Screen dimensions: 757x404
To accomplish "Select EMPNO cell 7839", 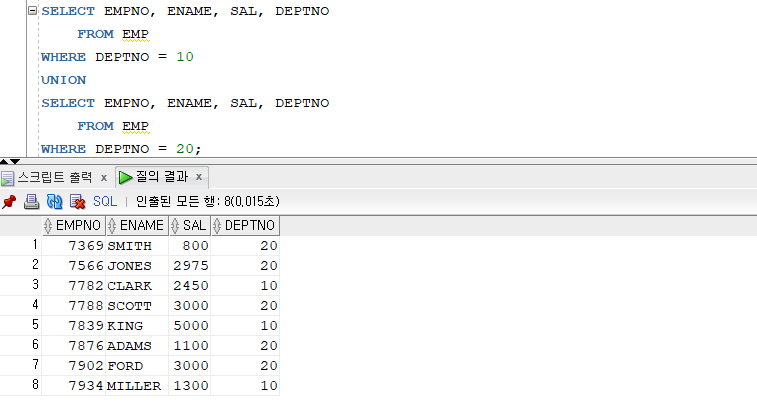I will click(73, 326).
